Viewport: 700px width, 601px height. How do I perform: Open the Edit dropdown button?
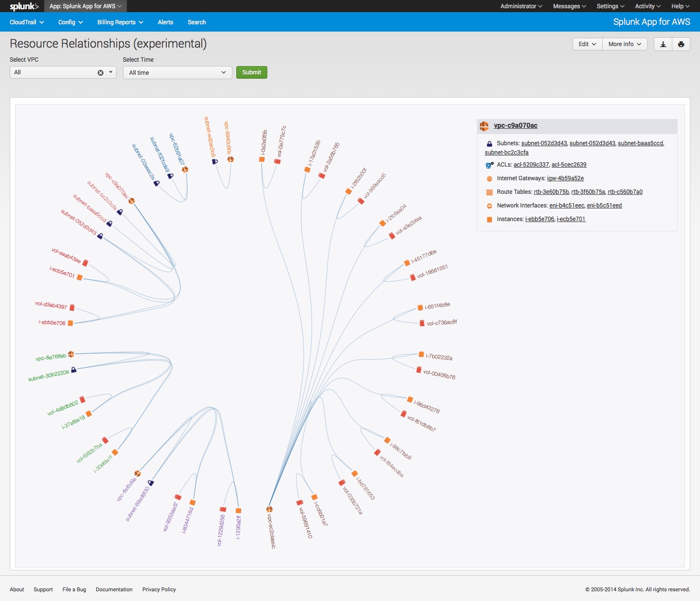click(587, 44)
